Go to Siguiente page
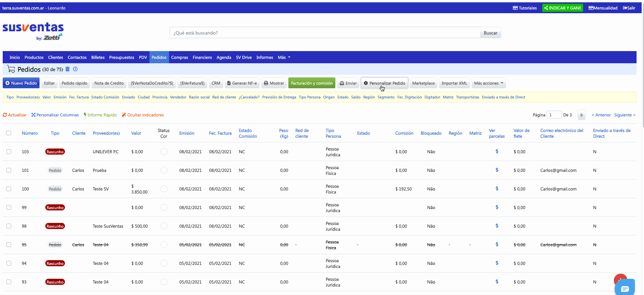Viewport: 644px width, 295px height. 625,115
